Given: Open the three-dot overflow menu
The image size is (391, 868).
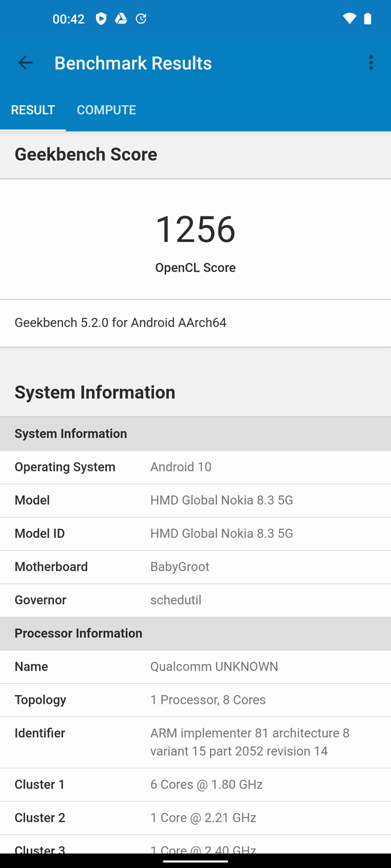Looking at the screenshot, I should point(371,63).
